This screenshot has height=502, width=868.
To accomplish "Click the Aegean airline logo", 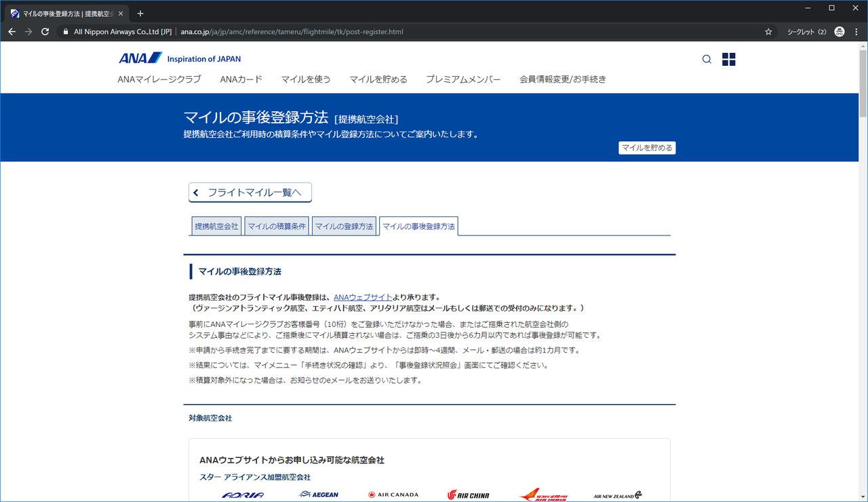I will click(x=319, y=495).
